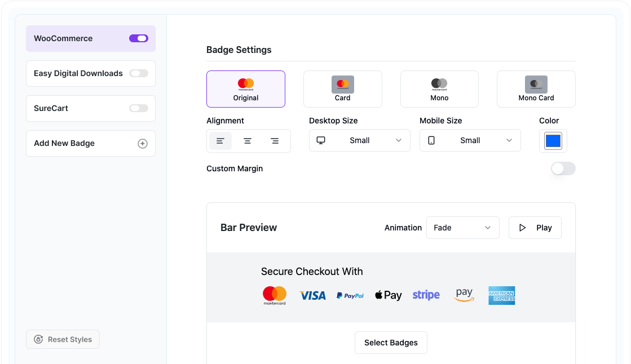Screen dimensions: 631x364
Task: Select right alignment icon
Action: click(275, 141)
